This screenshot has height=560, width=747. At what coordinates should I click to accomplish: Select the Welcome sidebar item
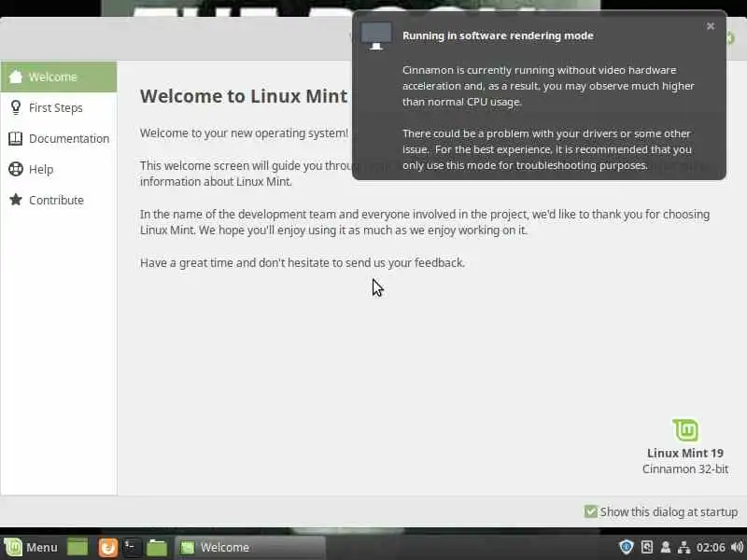[x=59, y=77]
